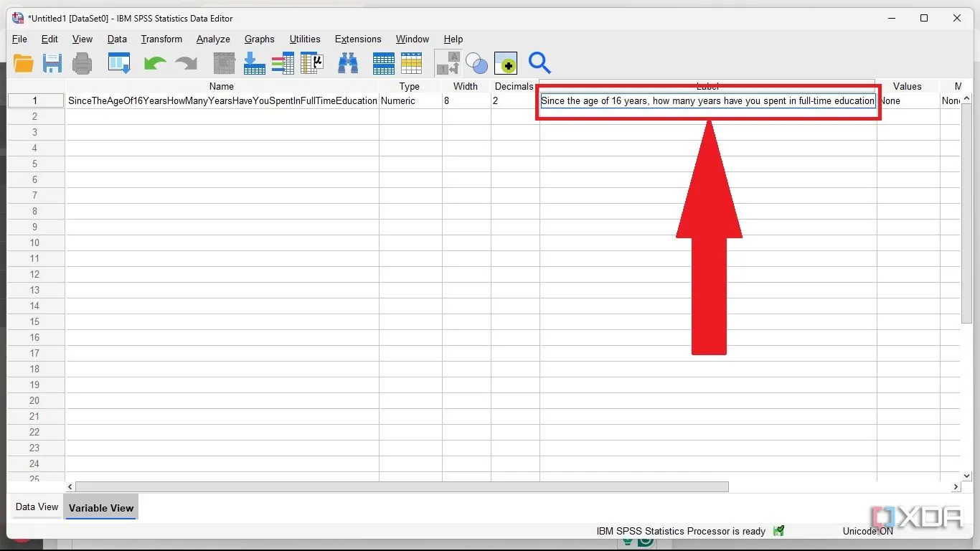The image size is (980, 551).
Task: Select row header number 2
Action: click(x=36, y=117)
